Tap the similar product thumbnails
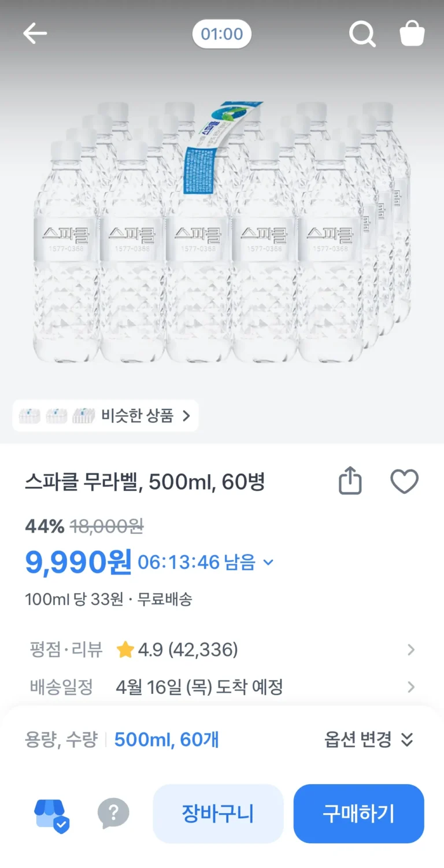The width and height of the screenshot is (444, 868). pyautogui.click(x=57, y=416)
